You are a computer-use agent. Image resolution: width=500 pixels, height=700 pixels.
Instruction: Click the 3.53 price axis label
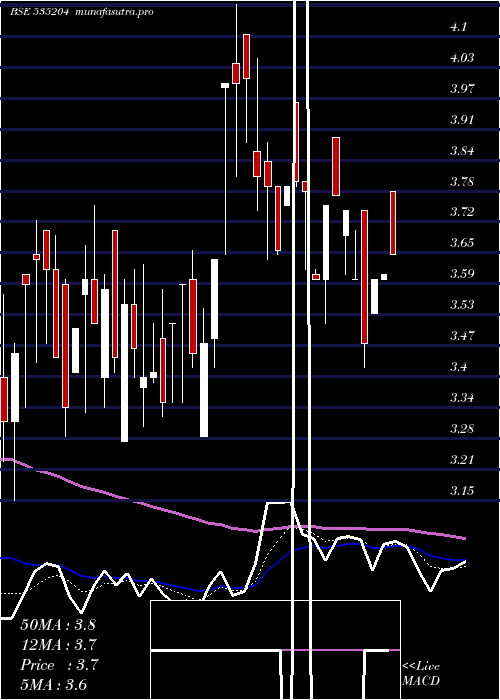pos(462,305)
